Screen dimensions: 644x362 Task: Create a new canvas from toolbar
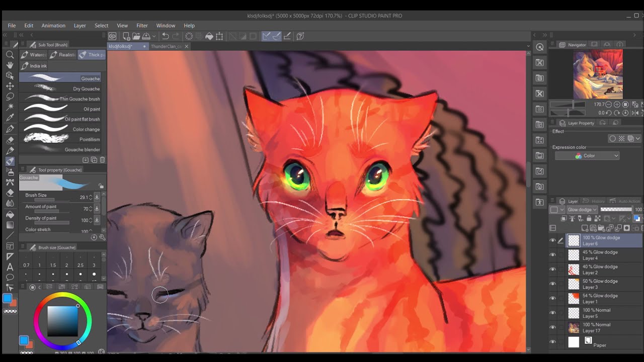tap(126, 36)
